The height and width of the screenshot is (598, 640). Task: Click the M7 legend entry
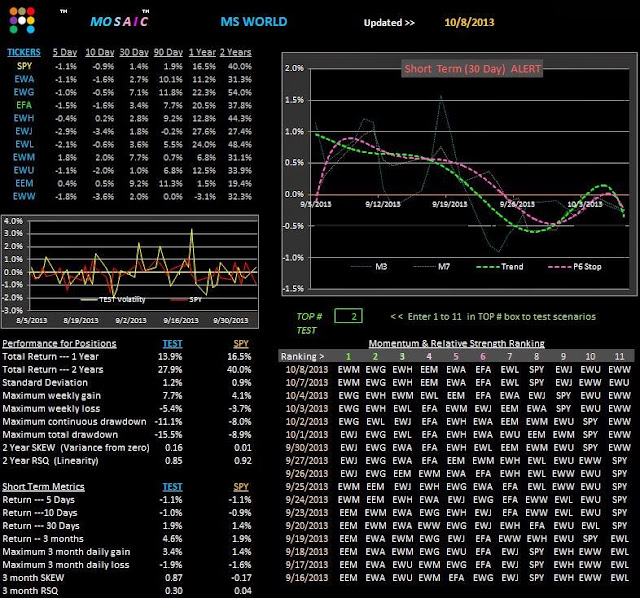point(431,267)
